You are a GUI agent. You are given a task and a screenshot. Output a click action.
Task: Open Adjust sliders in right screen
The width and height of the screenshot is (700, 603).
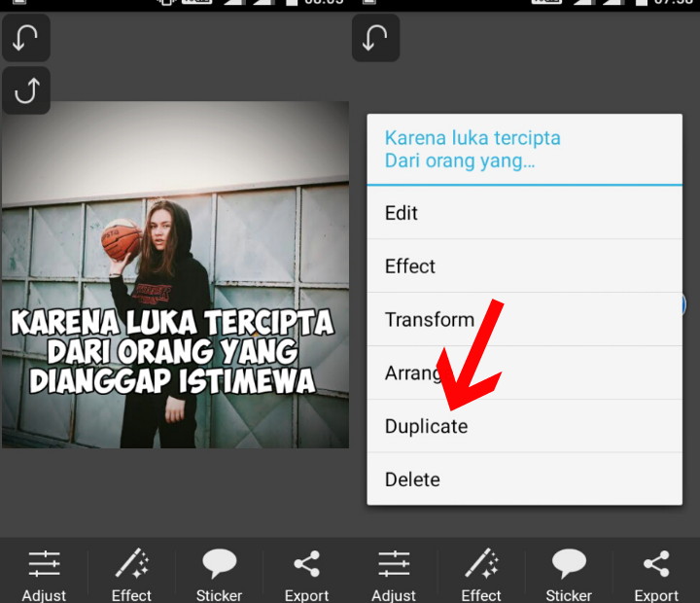pyautogui.click(x=394, y=576)
